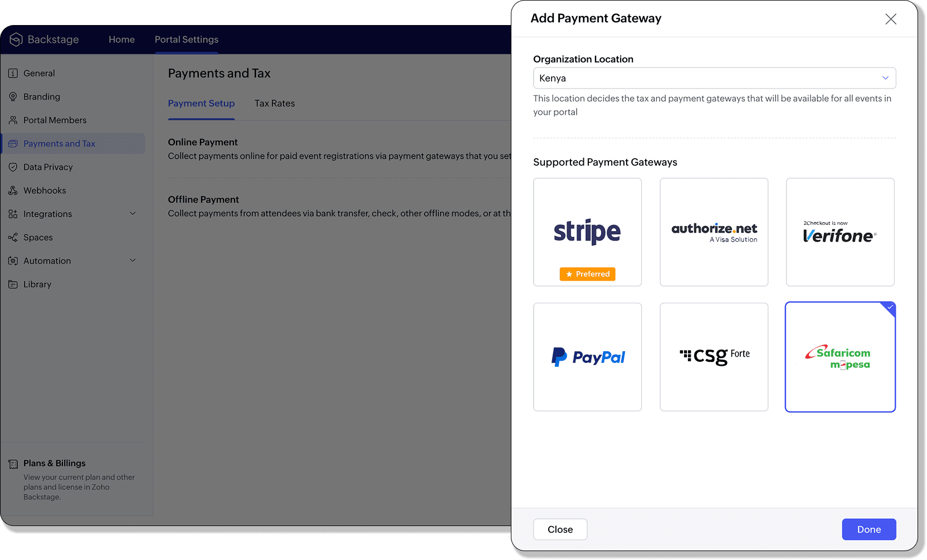Open the Portal Settings menu item
The image size is (927, 560).
click(x=187, y=40)
